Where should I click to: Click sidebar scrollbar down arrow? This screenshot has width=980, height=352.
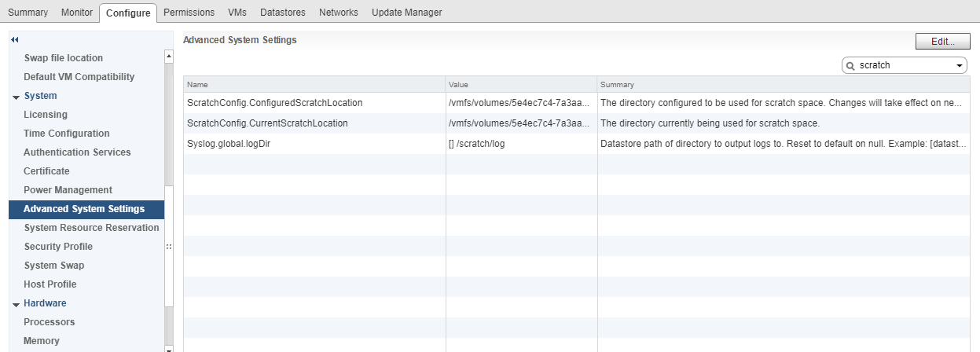click(168, 347)
